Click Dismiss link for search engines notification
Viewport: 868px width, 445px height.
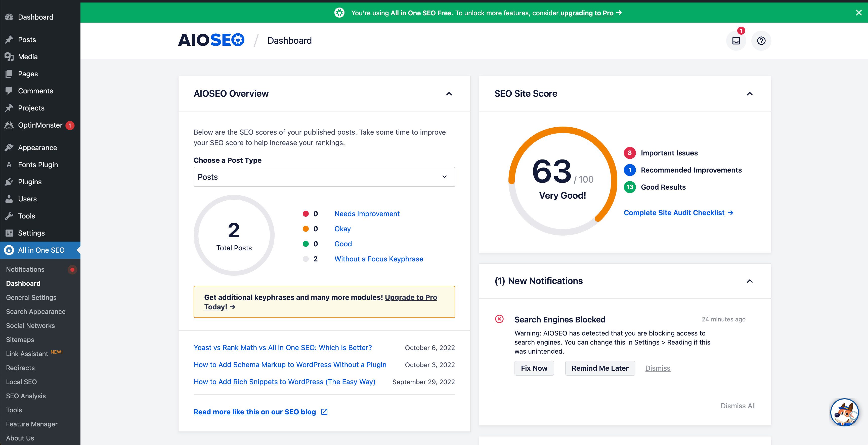pyautogui.click(x=657, y=368)
